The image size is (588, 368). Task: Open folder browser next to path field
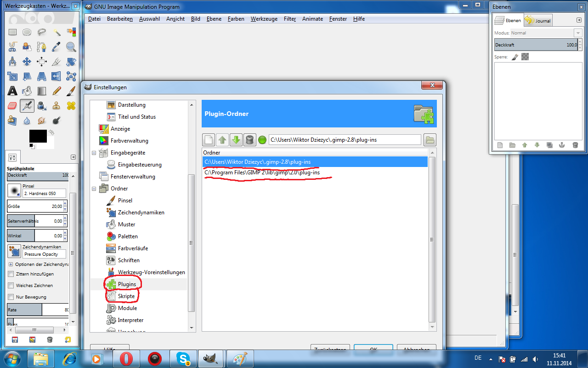pos(430,140)
